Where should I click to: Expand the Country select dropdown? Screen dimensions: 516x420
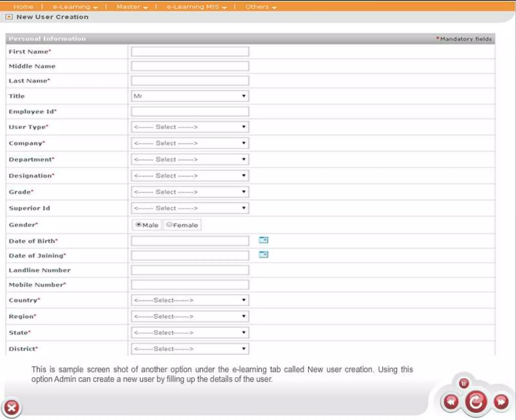coord(190,300)
